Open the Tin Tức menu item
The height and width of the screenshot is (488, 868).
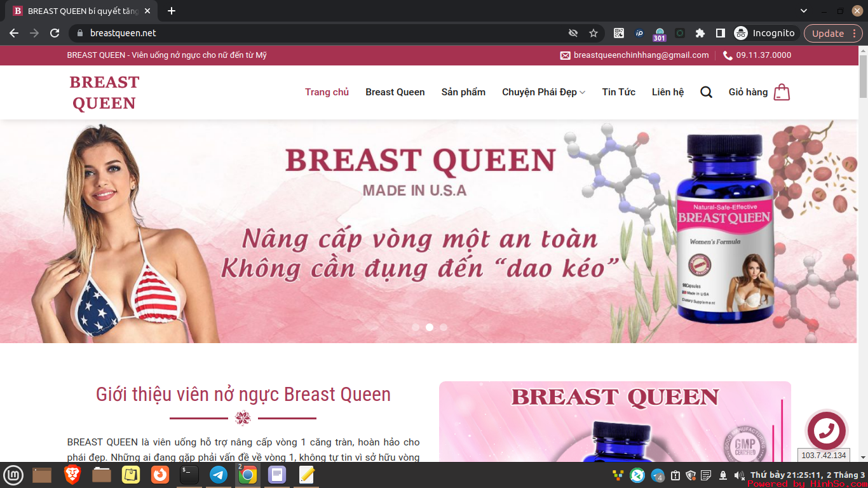[619, 92]
